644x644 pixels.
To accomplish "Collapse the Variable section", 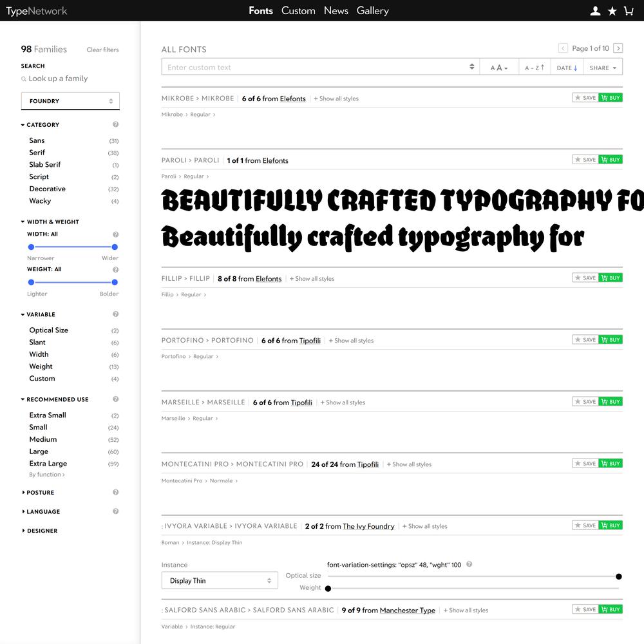I will [38, 315].
